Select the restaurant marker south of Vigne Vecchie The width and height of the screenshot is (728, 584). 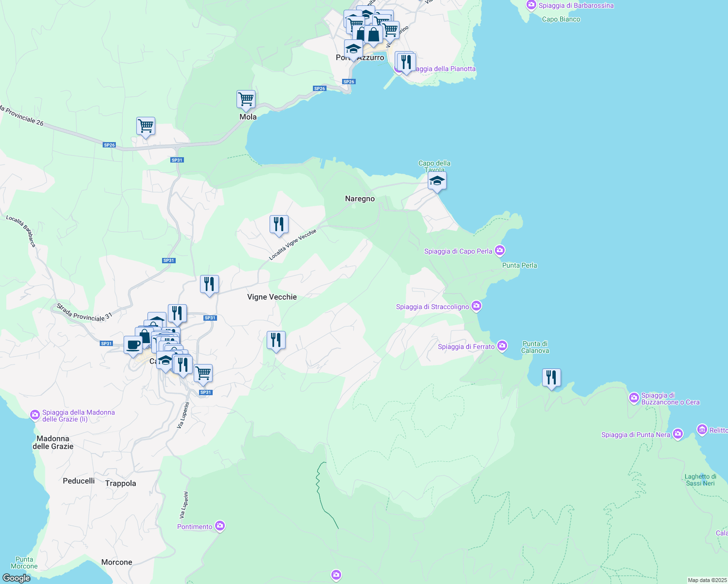276,340
